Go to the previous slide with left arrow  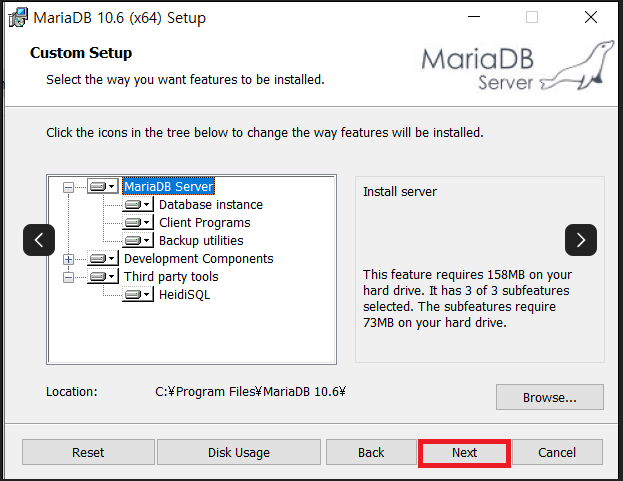click(x=39, y=240)
